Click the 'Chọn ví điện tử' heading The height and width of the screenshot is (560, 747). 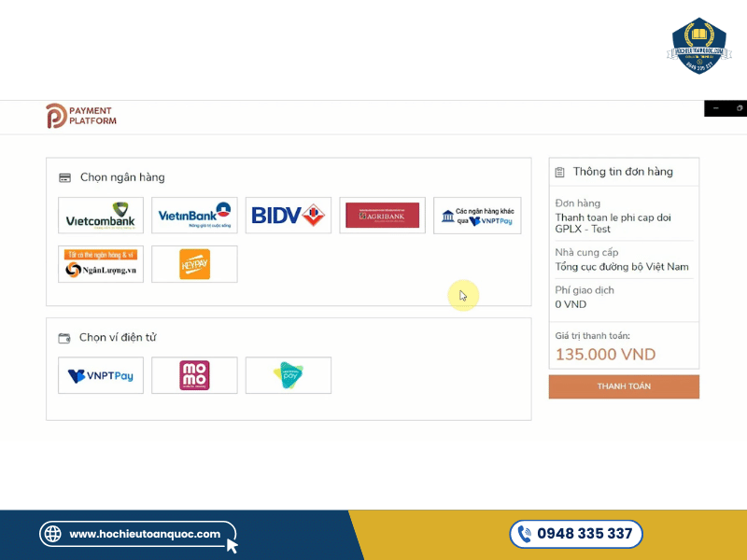pos(118,338)
